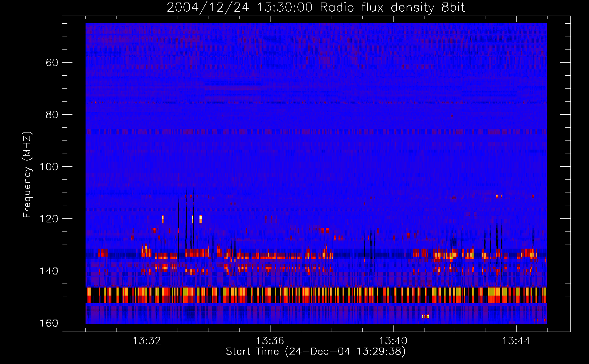The width and height of the screenshot is (589, 364).
Task: Click the 13:40 time tick label
Action: pyautogui.click(x=393, y=341)
